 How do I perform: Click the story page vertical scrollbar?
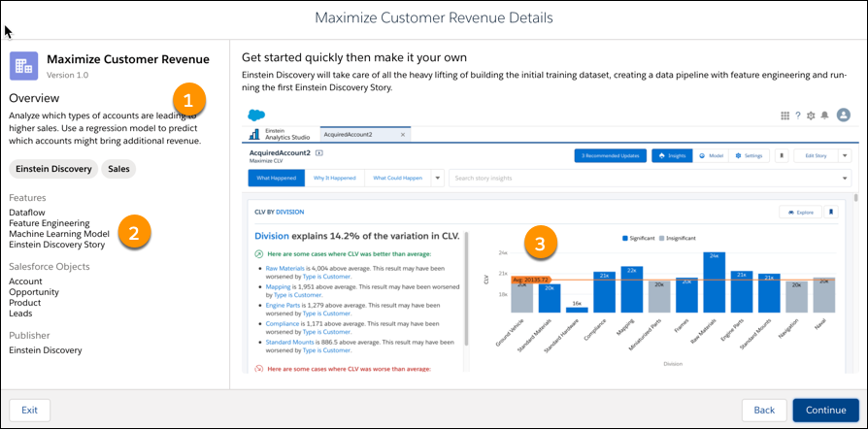pyautogui.click(x=856, y=198)
